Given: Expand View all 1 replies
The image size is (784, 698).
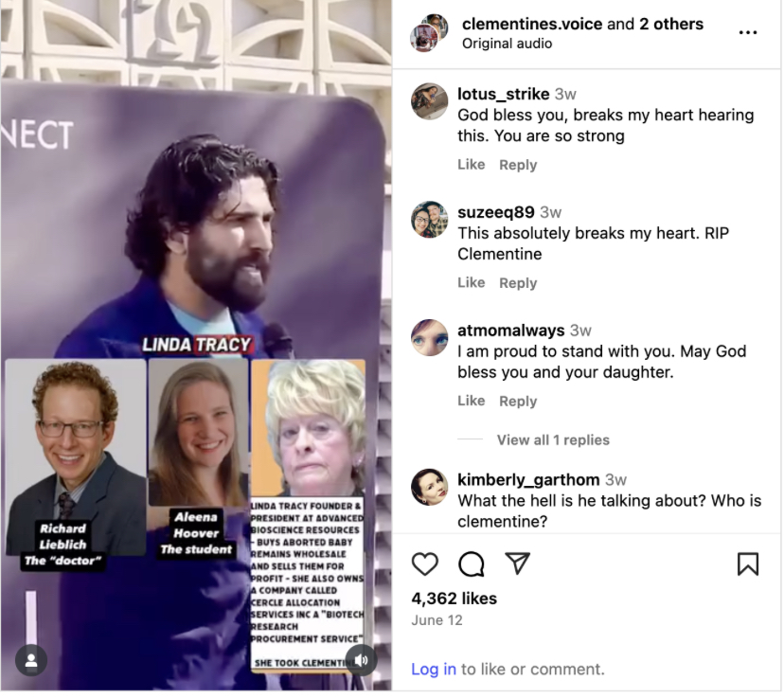Looking at the screenshot, I should point(553,440).
